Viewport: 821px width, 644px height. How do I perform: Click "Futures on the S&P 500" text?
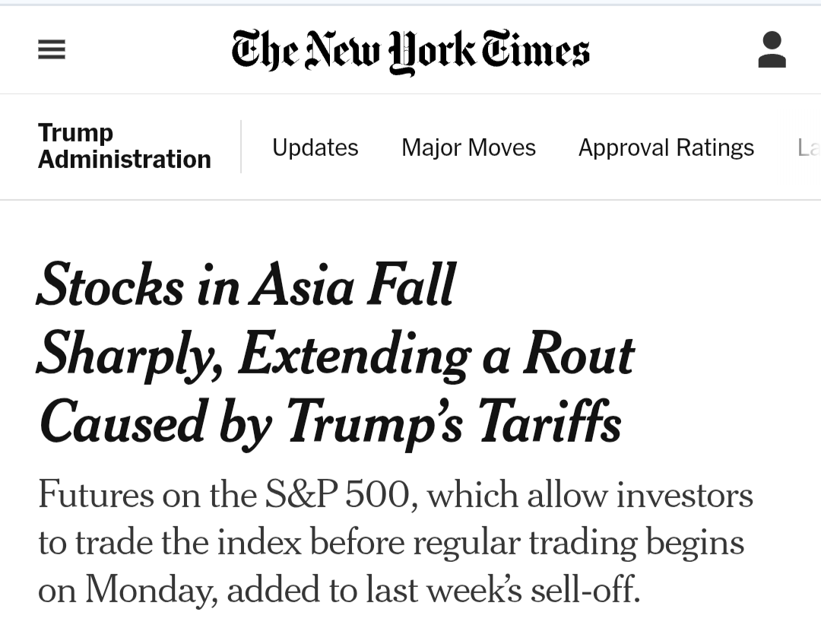coord(223,494)
